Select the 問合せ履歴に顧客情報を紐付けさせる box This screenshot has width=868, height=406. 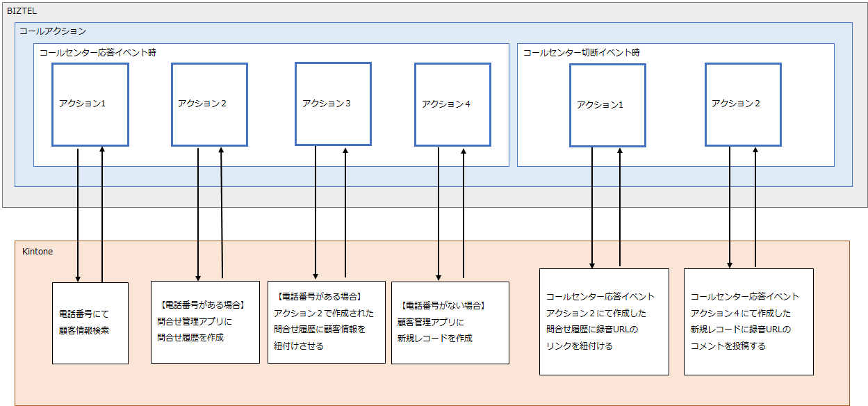pos(327,322)
